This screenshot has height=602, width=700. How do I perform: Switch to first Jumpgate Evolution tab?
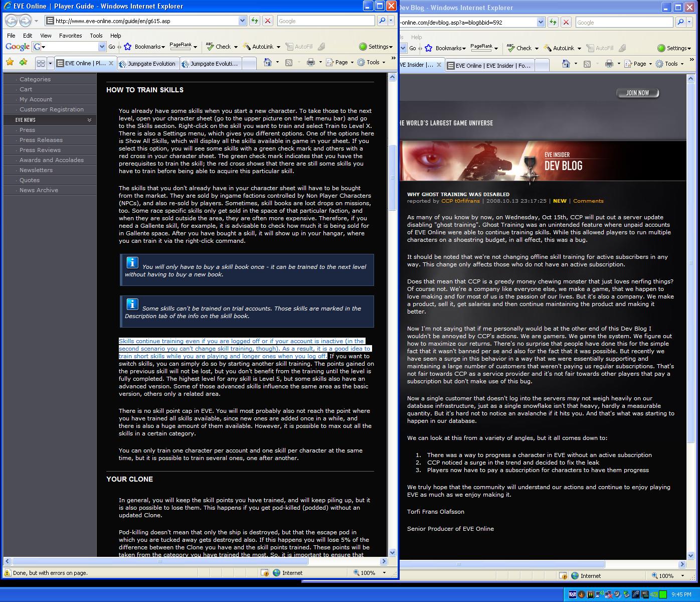point(147,64)
